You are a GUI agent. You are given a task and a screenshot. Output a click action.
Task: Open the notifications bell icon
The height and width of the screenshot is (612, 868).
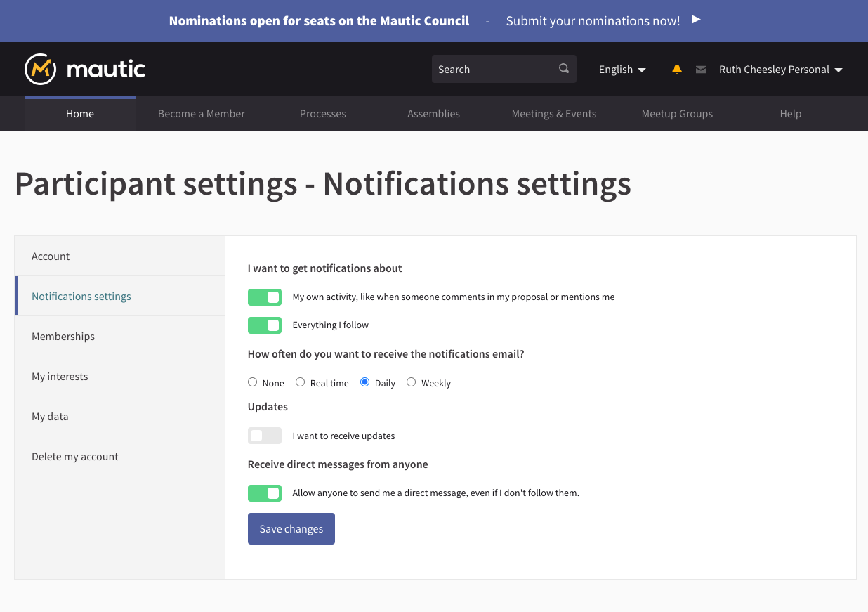click(677, 70)
